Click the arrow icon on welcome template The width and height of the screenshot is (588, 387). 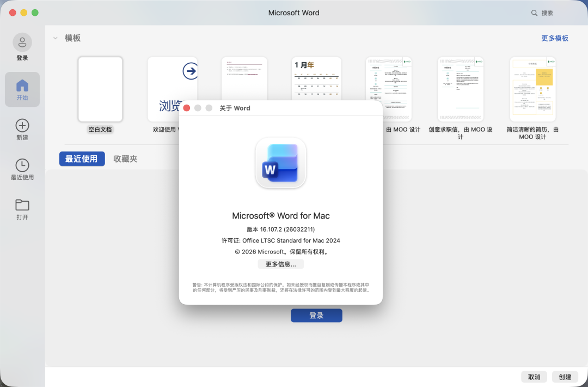coord(190,70)
